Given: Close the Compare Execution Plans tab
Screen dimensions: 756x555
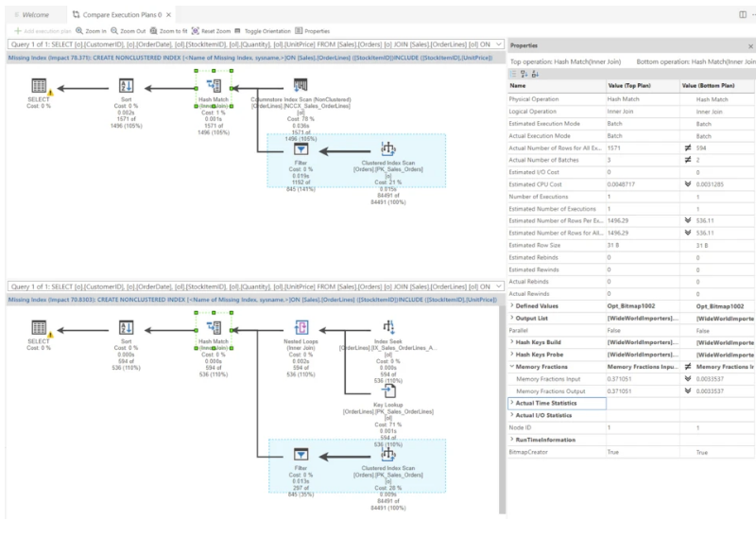Looking at the screenshot, I should 169,15.
